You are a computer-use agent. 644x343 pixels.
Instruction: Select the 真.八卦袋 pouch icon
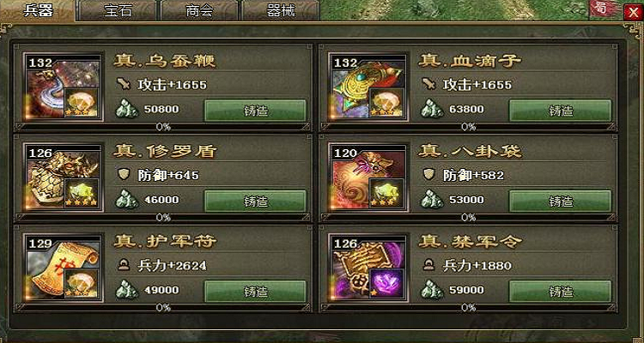click(368, 178)
